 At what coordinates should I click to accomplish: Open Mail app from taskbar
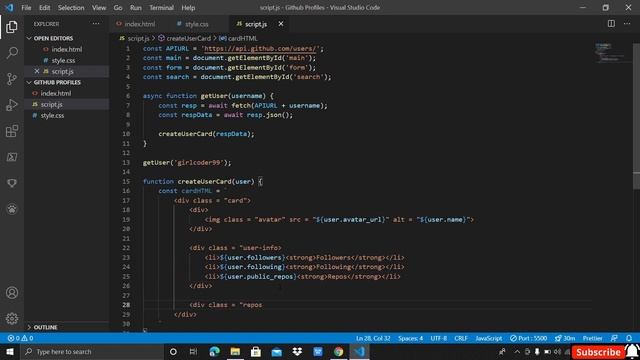tap(276, 351)
